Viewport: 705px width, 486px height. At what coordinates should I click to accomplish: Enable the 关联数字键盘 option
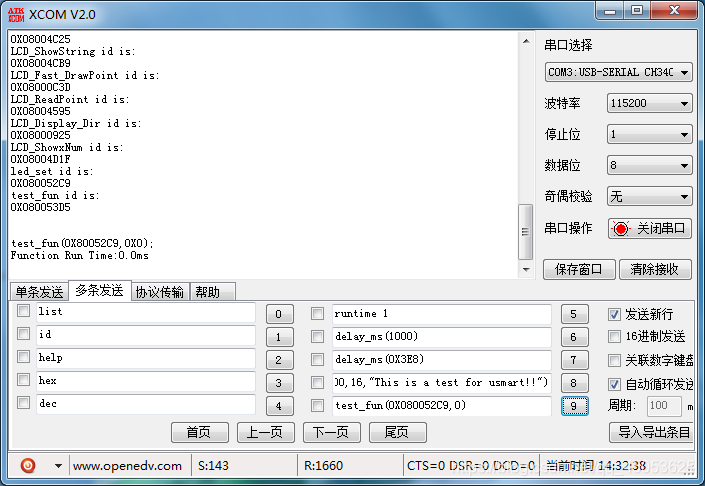(614, 360)
